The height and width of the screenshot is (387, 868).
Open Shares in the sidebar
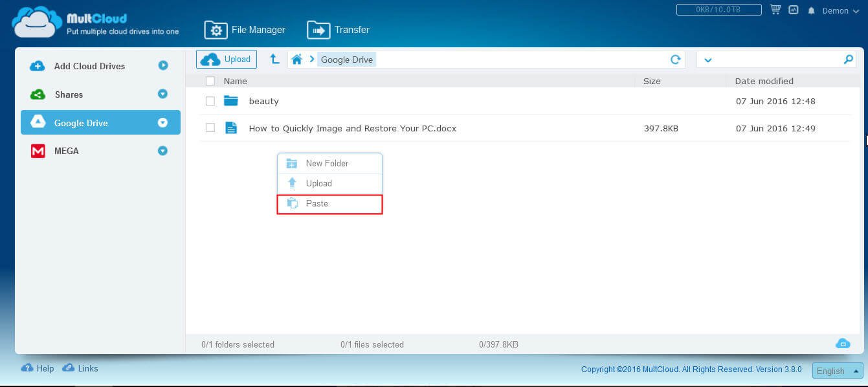[69, 94]
